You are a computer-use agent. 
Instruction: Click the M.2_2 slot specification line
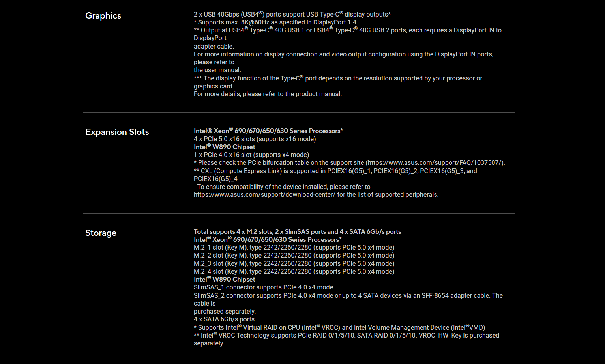[x=294, y=256]
